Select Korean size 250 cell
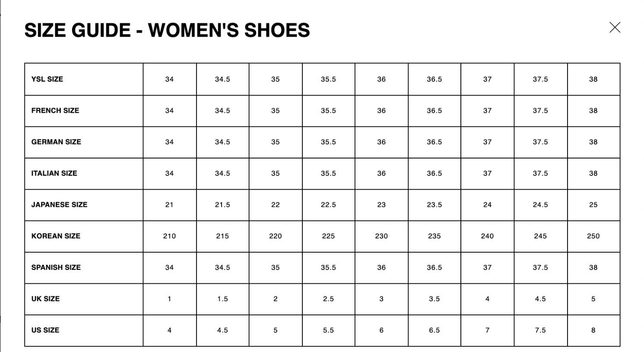Viewport: 644px width, 352px height. click(593, 236)
